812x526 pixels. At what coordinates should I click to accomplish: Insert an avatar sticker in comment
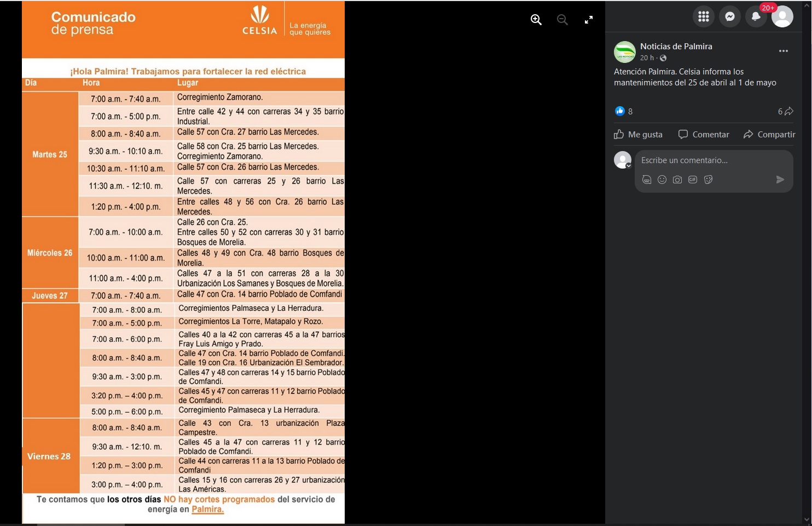coord(647,180)
